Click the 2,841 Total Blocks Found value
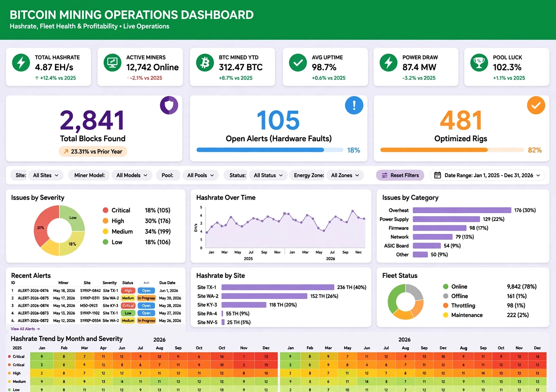This screenshot has height=392, width=556. tap(92, 120)
